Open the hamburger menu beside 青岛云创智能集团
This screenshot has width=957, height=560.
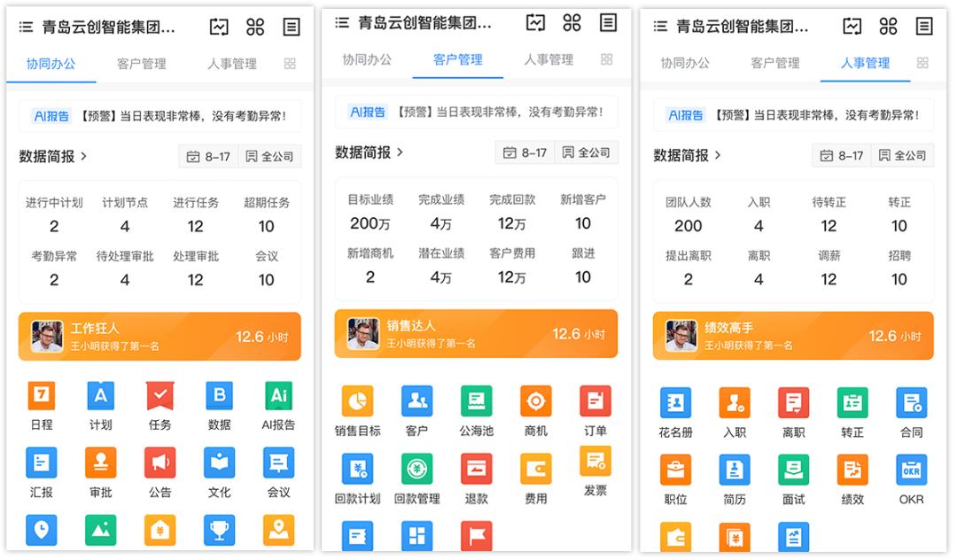[x=25, y=26]
